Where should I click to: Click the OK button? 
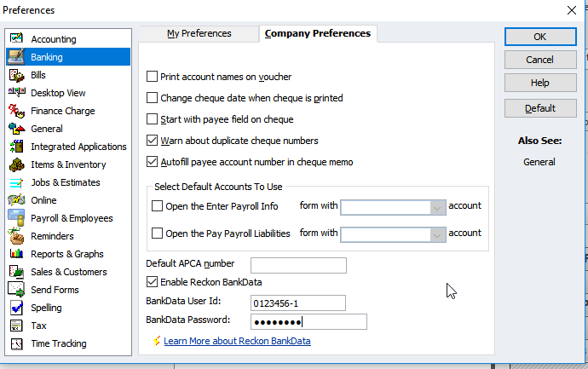540,37
